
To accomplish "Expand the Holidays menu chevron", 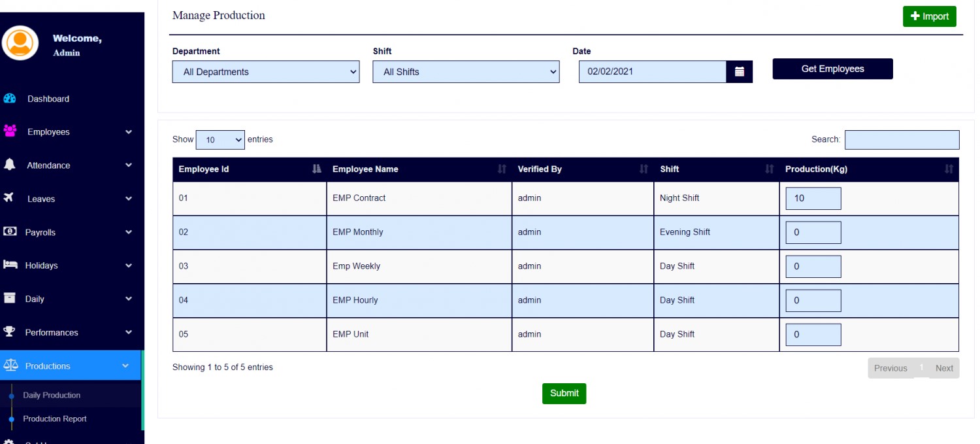I will (x=129, y=265).
